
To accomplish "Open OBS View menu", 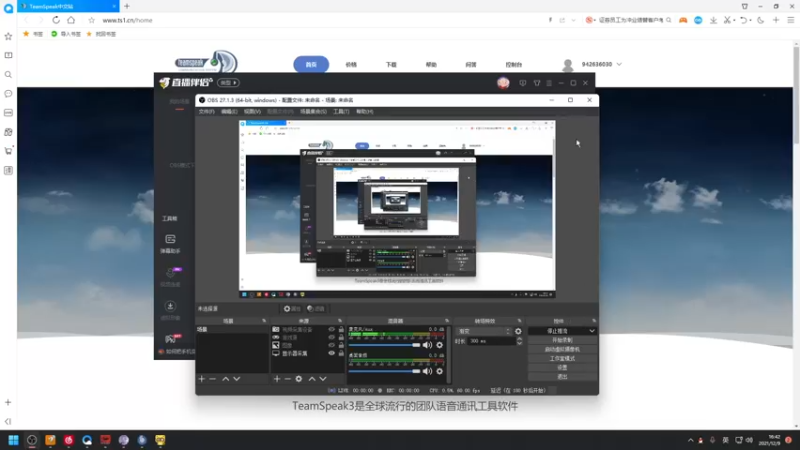I will [x=252, y=111].
